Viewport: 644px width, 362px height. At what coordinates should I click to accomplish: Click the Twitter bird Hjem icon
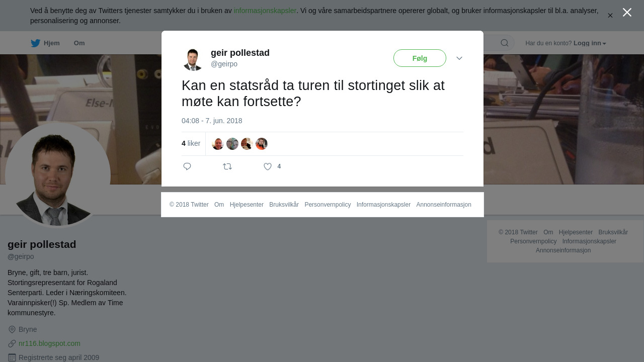[35, 43]
